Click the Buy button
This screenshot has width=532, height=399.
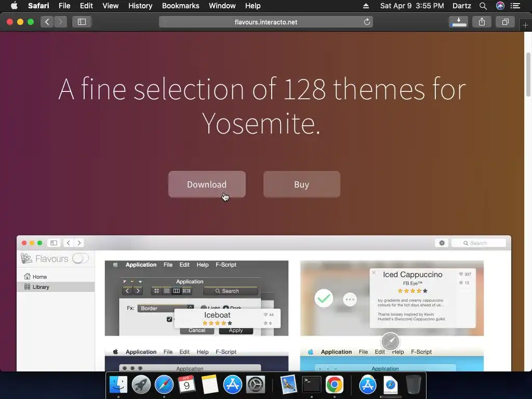(x=302, y=184)
